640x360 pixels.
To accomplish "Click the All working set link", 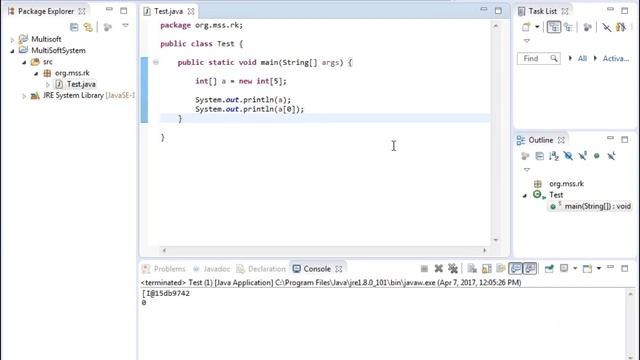I will pos(582,58).
